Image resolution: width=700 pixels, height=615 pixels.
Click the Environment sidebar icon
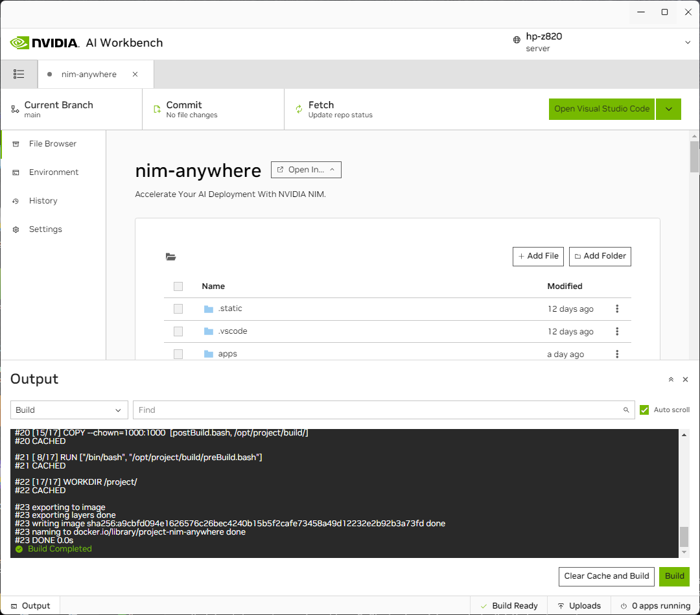16,172
